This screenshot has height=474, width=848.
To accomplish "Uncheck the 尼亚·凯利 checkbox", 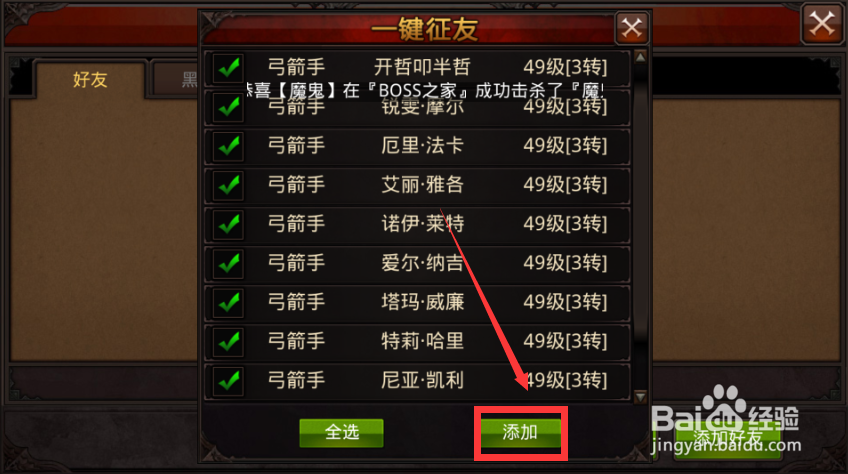I will click(228, 381).
